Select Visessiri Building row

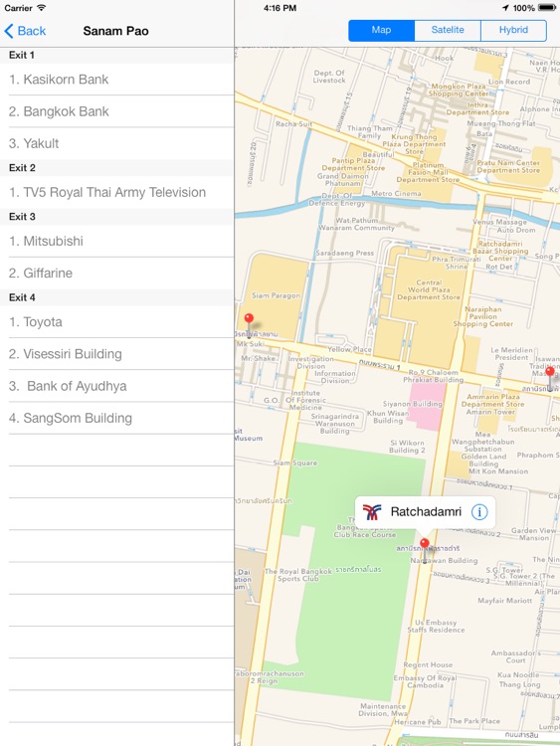click(117, 354)
